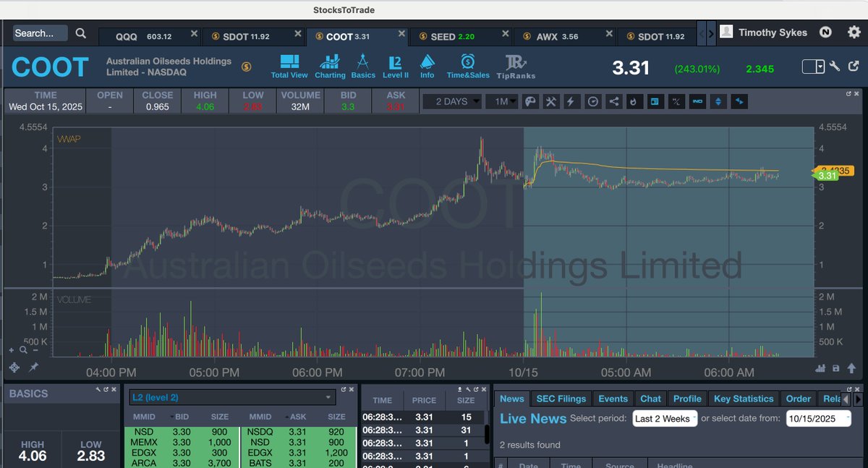This screenshot has width=868, height=468.
Task: Click Timothy Sykes user profile
Action: click(765, 33)
